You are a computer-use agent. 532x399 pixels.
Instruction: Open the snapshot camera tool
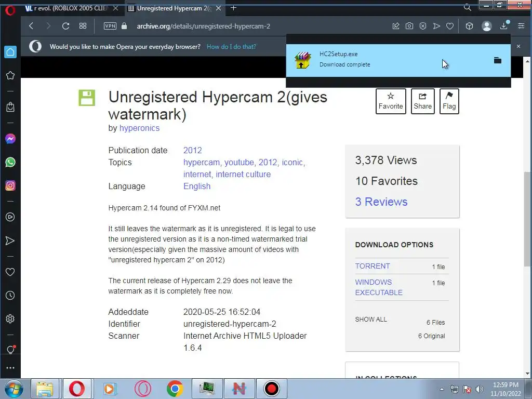pos(409,26)
